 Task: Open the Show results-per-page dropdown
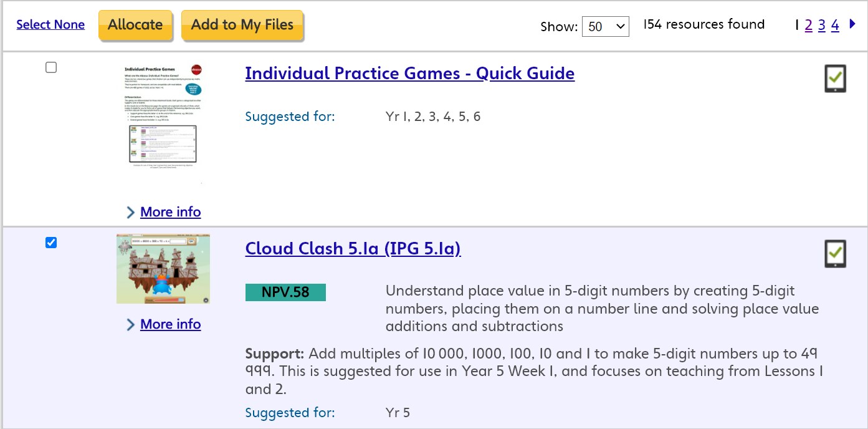605,26
